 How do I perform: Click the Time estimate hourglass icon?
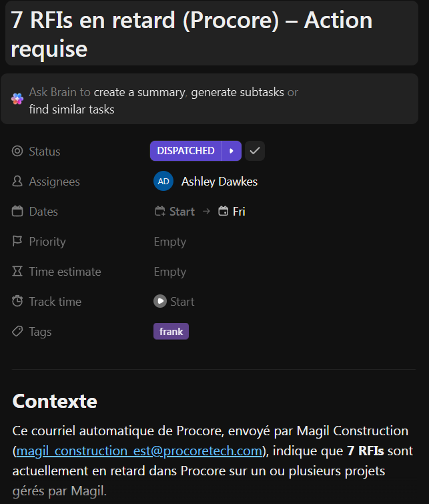click(x=17, y=272)
